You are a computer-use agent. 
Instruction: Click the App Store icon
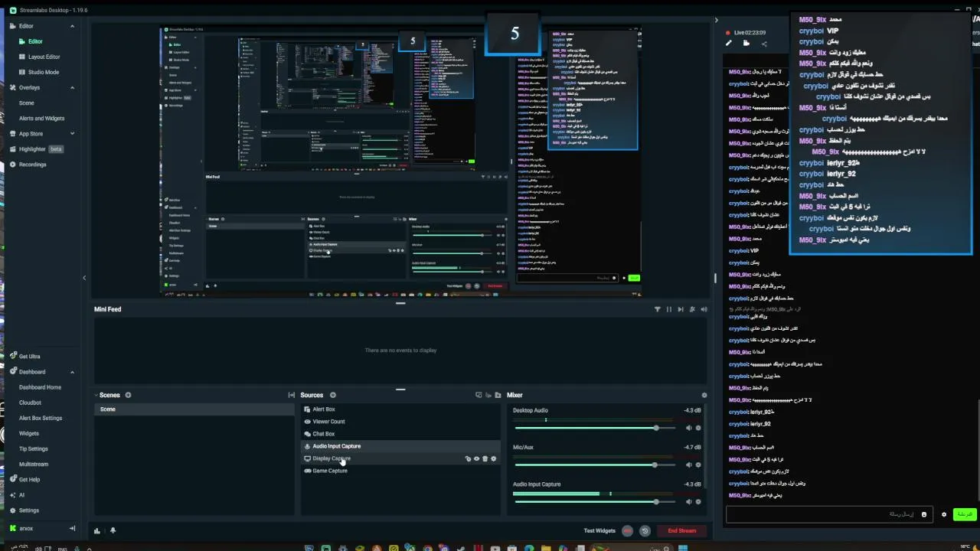(13, 133)
